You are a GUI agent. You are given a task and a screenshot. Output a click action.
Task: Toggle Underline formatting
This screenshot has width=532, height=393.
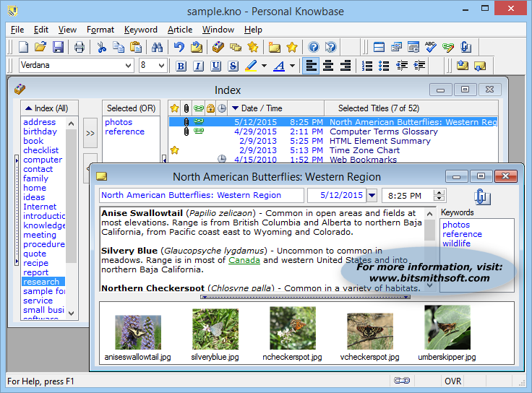pyautogui.click(x=215, y=66)
